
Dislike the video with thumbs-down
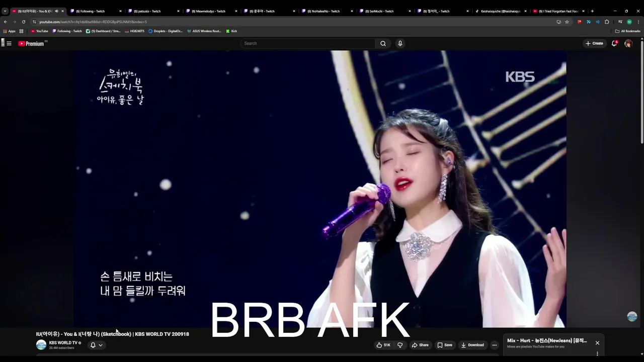coord(400,345)
